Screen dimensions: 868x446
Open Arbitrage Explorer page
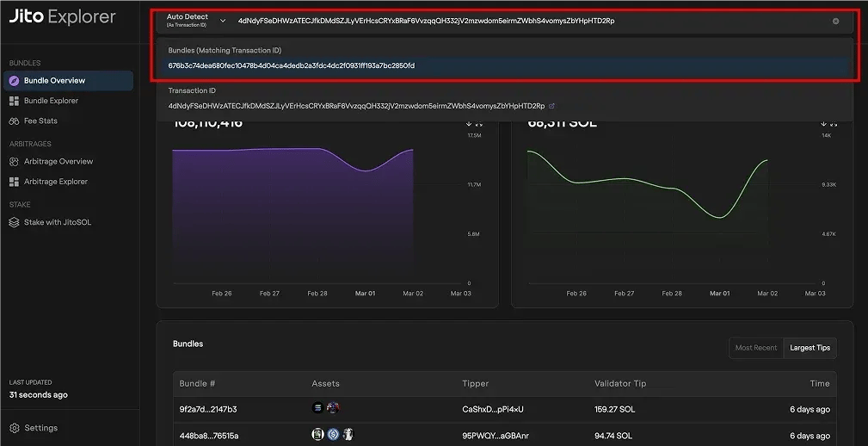click(x=55, y=181)
